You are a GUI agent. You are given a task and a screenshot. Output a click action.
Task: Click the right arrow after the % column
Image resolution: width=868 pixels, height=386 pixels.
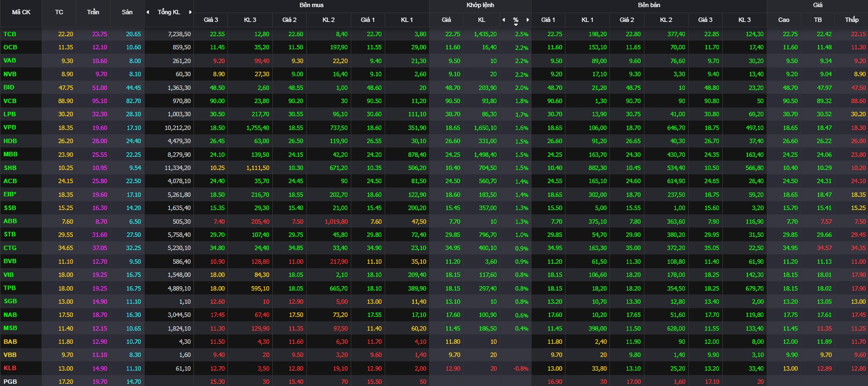point(528,20)
